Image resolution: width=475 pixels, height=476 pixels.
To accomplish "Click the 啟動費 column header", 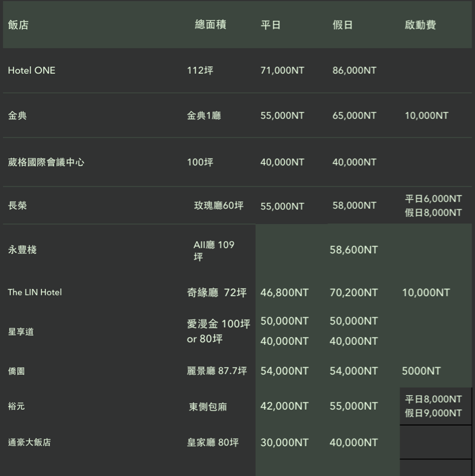I will 420,25.
